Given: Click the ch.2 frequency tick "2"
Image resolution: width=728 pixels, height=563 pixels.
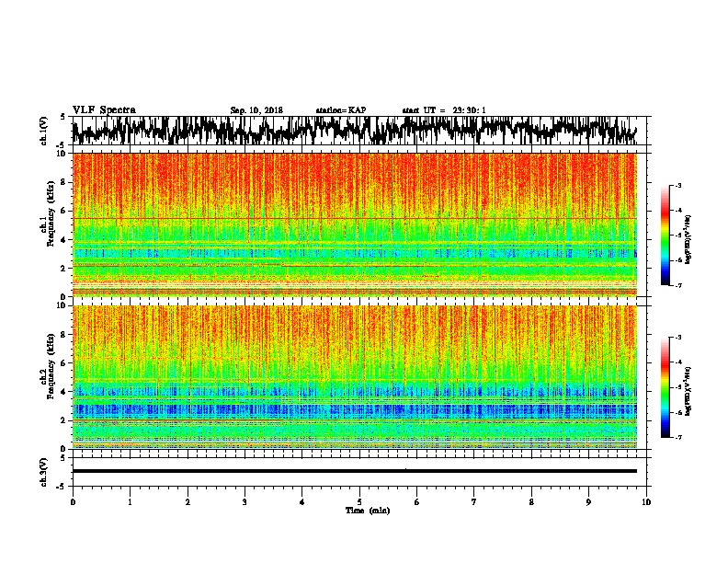Looking at the screenshot, I should [x=64, y=420].
